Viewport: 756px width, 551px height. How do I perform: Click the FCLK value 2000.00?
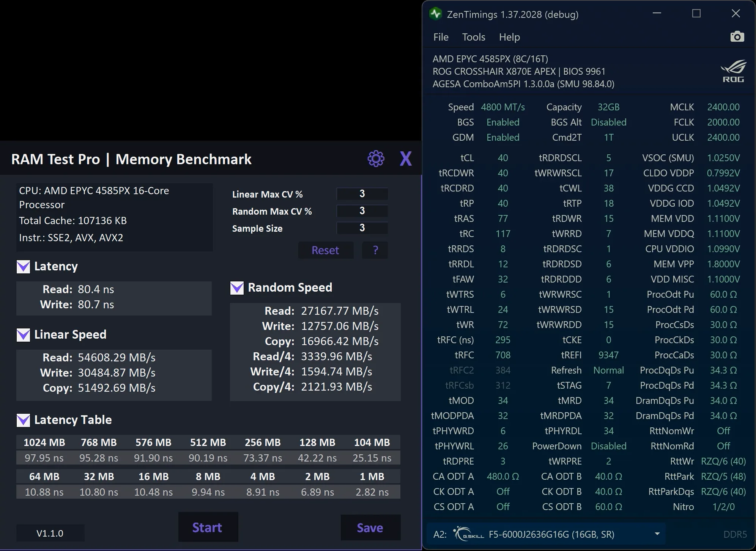(x=723, y=122)
